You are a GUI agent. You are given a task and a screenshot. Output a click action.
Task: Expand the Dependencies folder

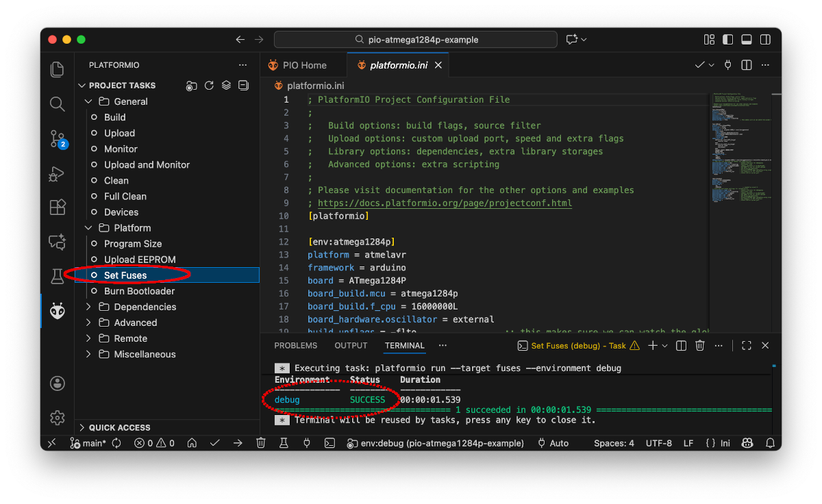pos(88,307)
